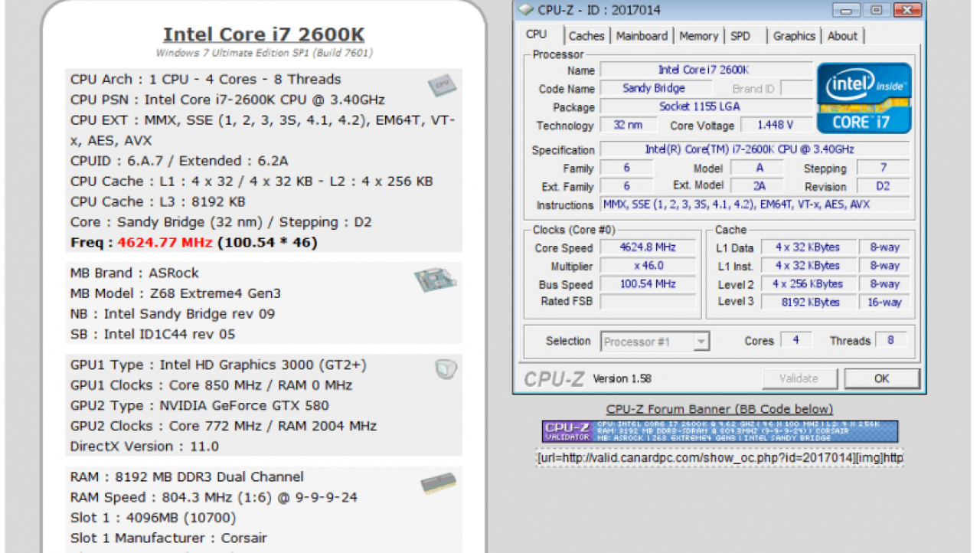This screenshot has height=553, width=980.
Task: Switch to the Caches tab
Action: pyautogui.click(x=586, y=36)
